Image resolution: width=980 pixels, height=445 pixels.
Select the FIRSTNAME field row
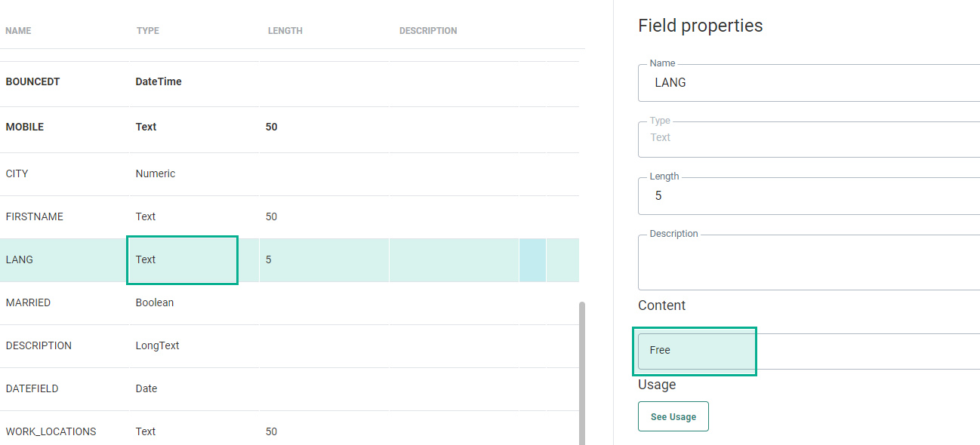[35, 216]
